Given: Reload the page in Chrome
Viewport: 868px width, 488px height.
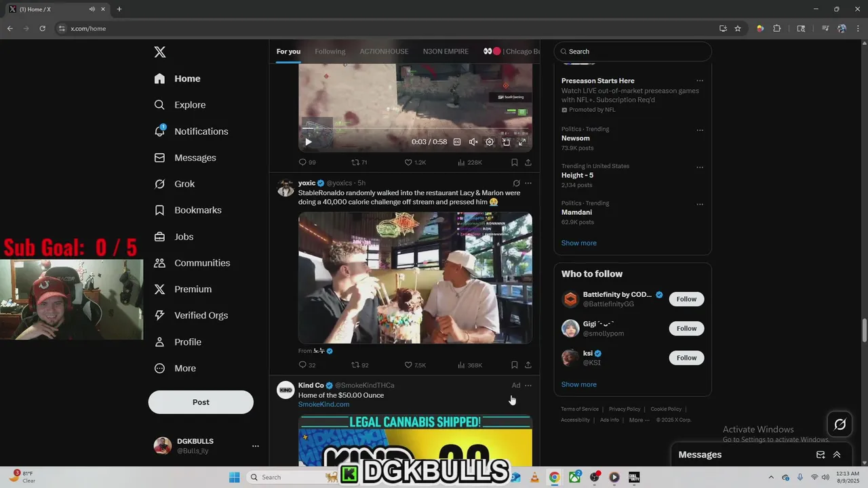Looking at the screenshot, I should click(x=42, y=28).
